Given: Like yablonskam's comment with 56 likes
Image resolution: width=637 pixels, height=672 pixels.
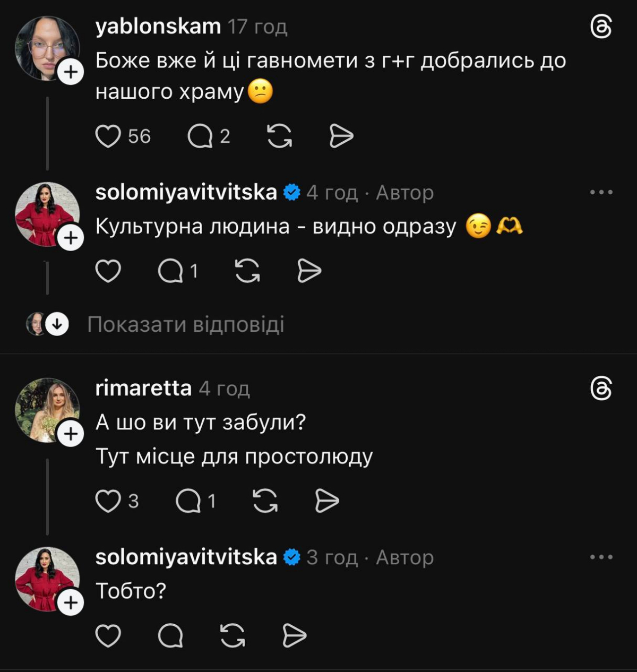Looking at the screenshot, I should (x=108, y=136).
